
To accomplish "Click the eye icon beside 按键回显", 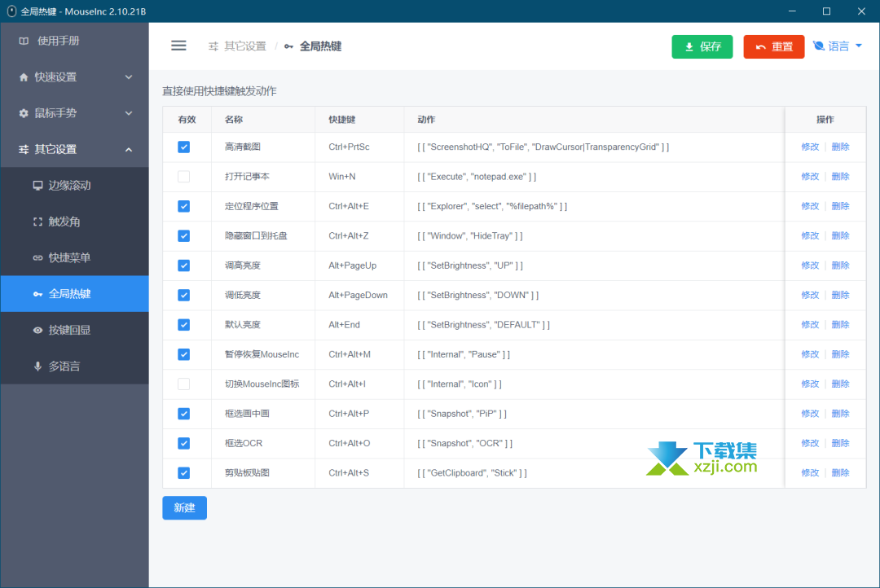I will click(x=37, y=331).
